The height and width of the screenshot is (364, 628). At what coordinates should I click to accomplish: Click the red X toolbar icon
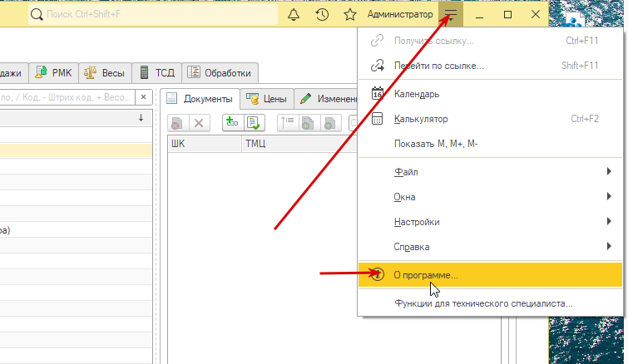coord(199,123)
